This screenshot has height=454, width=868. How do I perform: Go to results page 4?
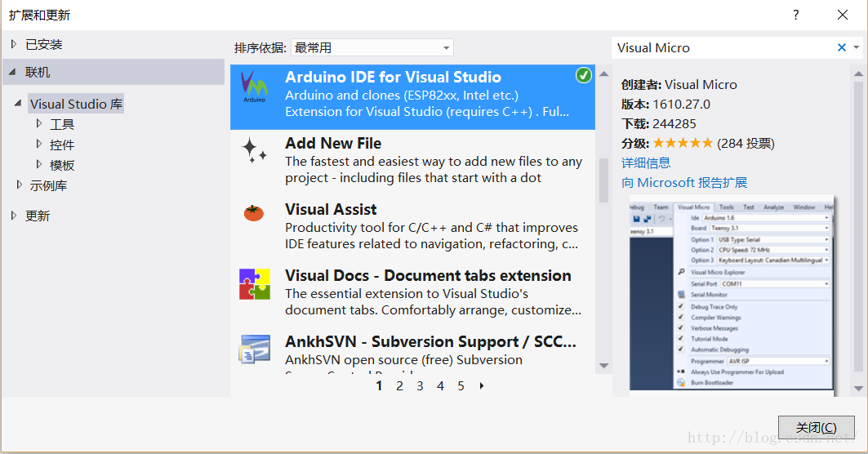[x=440, y=386]
